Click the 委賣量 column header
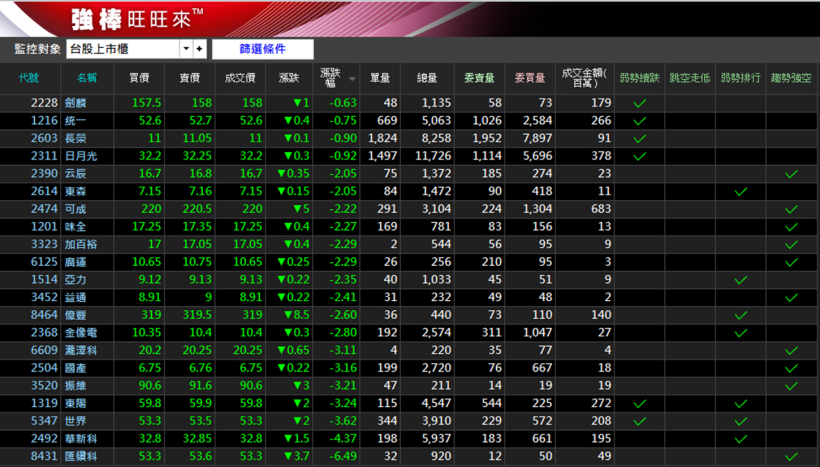The height and width of the screenshot is (467, 820). (479, 78)
